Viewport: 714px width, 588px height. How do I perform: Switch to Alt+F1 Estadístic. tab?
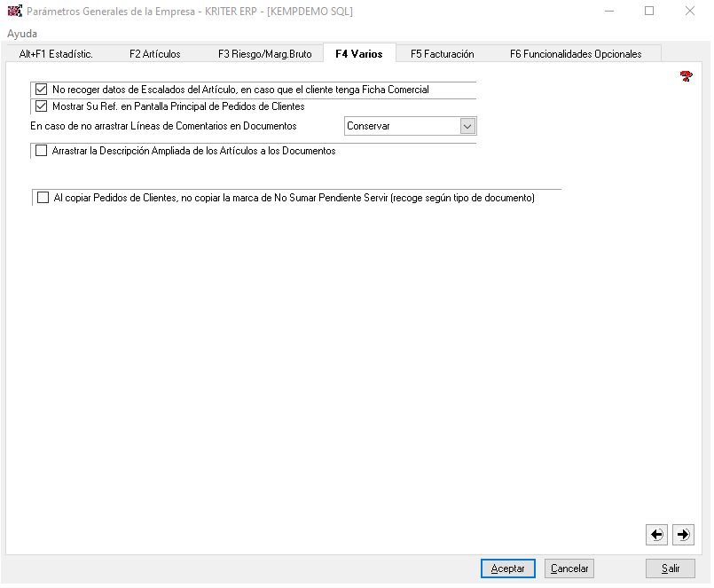[56, 54]
